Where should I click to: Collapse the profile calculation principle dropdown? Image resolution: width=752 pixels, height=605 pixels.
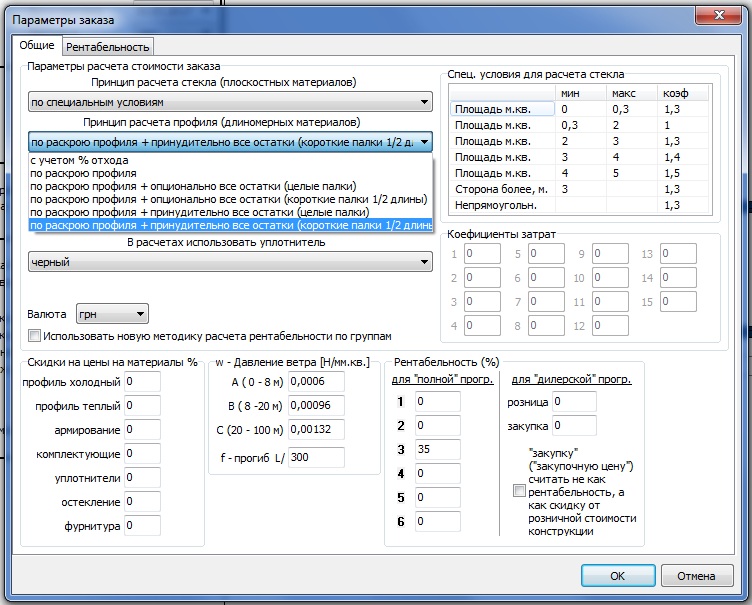230,142
